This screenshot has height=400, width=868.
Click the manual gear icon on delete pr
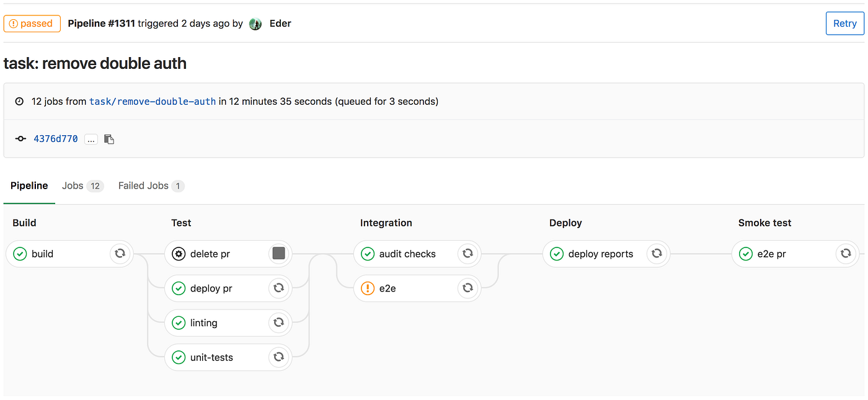tap(179, 254)
